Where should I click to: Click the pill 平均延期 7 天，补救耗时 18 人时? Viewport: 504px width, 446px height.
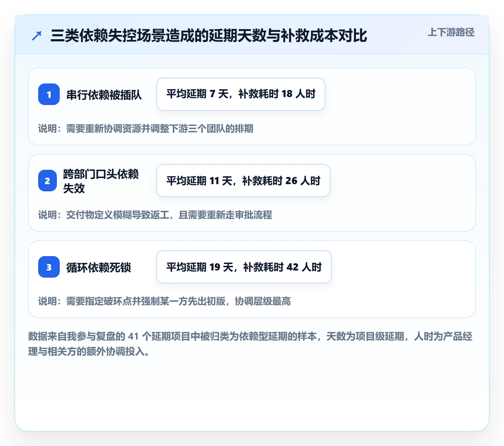(x=241, y=94)
